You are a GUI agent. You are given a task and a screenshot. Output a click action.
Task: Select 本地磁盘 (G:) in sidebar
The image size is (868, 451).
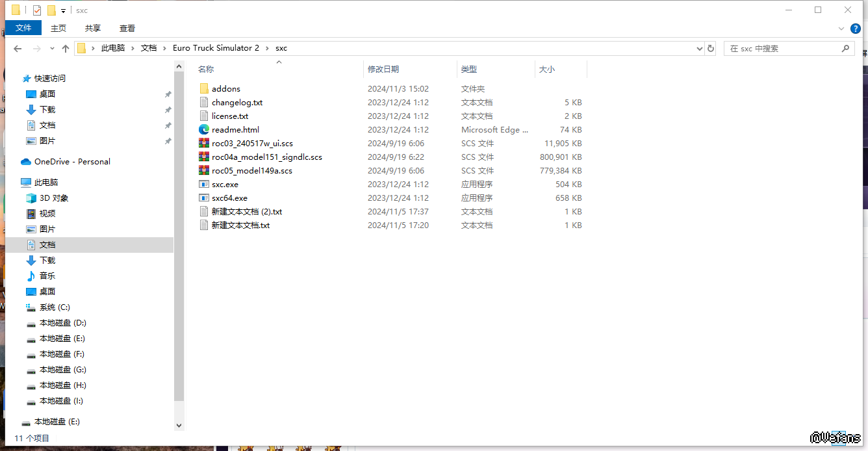(62, 370)
